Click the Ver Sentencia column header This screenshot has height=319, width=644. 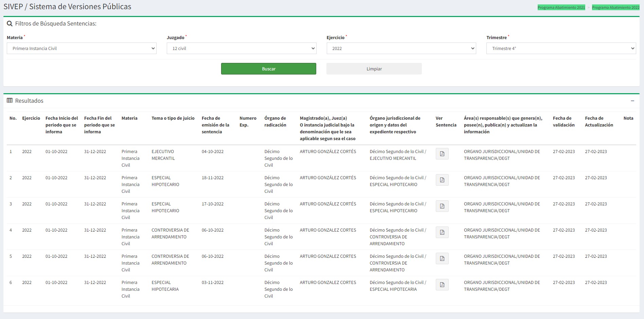(446, 121)
